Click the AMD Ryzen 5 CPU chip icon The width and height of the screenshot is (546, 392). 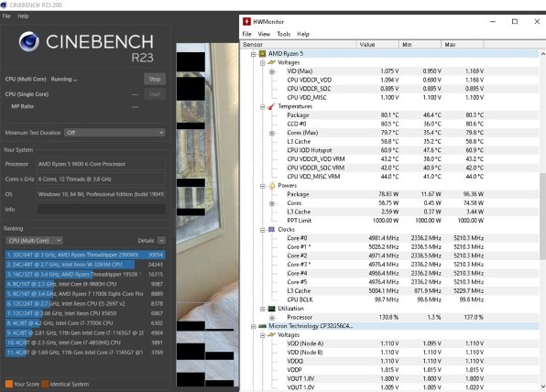click(x=263, y=54)
